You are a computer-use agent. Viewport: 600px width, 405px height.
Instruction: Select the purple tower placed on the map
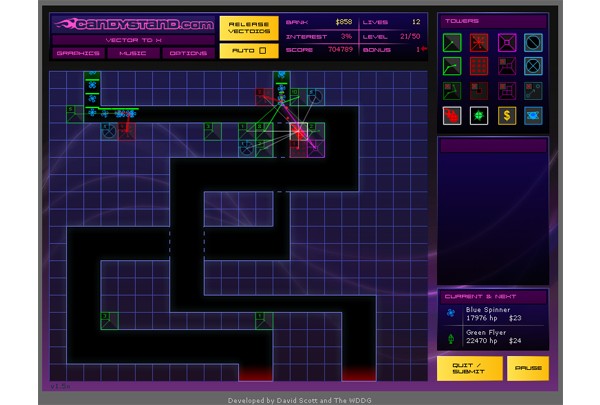point(316,149)
